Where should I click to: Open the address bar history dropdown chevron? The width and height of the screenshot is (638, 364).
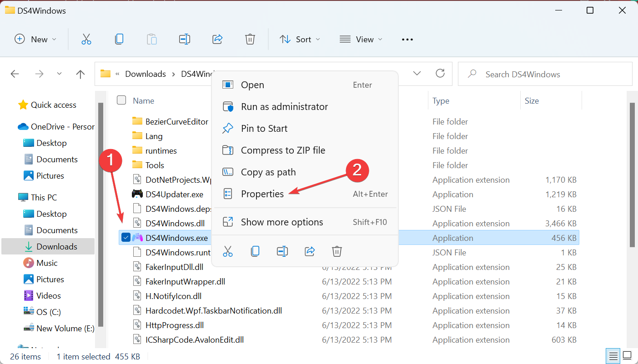coord(417,74)
